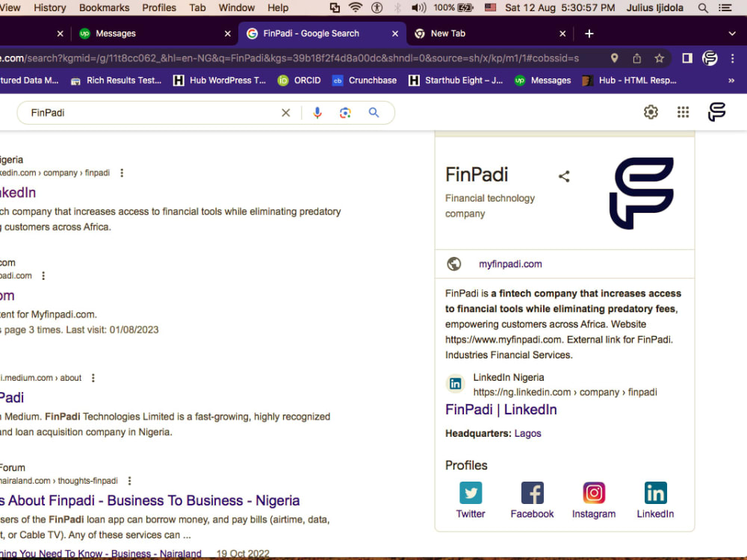The width and height of the screenshot is (747, 560).
Task: Clear the FinPadi search query
Action: click(x=286, y=113)
